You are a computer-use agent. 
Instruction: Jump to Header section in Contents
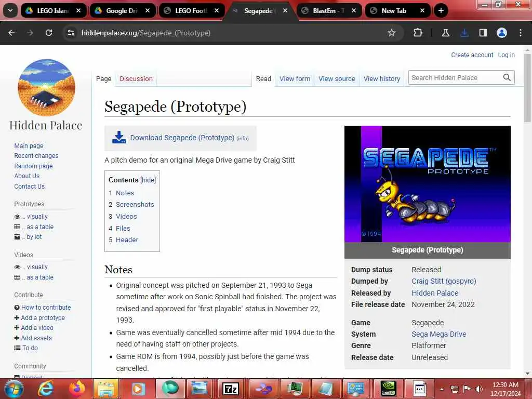127,240
